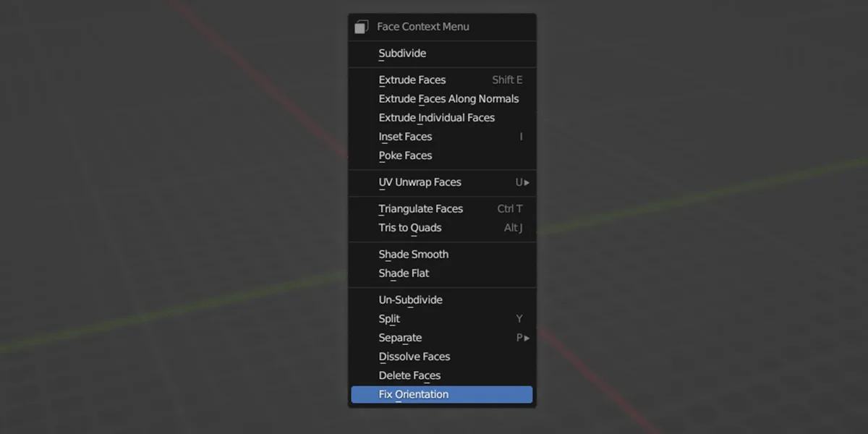Click Inset Faces shortcut label I

point(522,136)
